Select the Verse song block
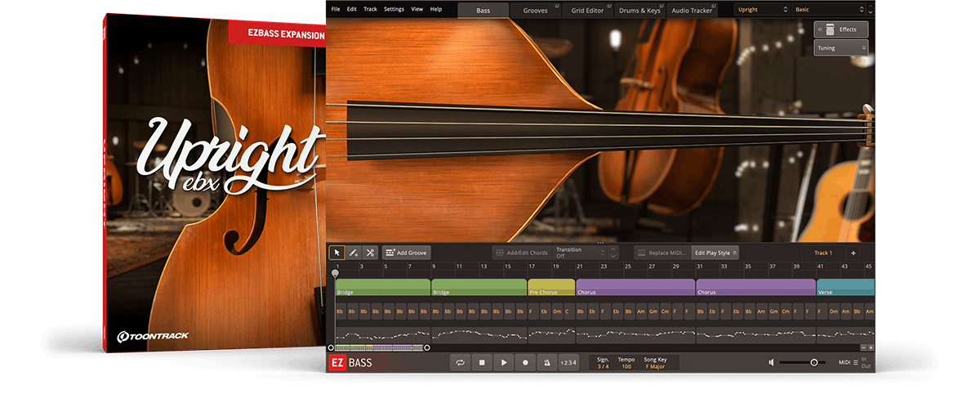 click(x=845, y=288)
